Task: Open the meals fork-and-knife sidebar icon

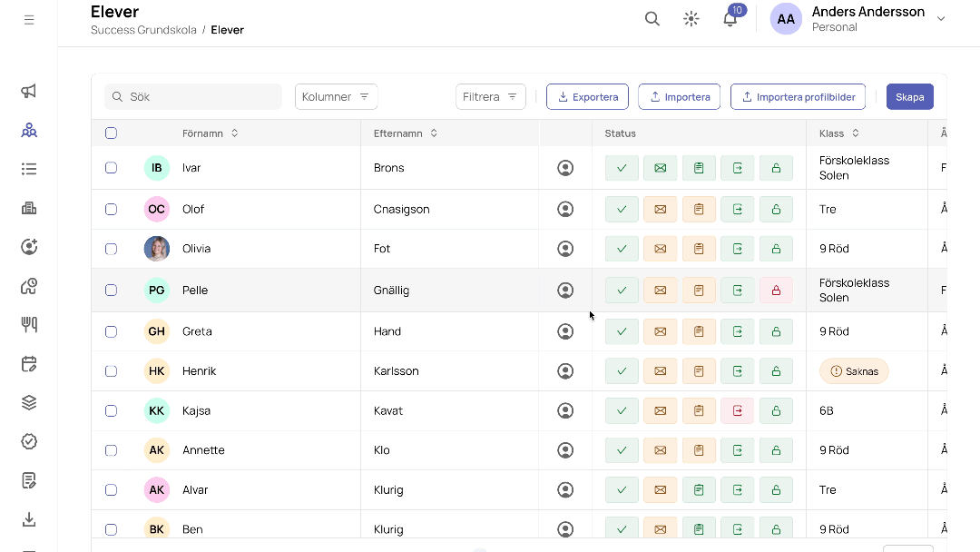Action: 29,324
